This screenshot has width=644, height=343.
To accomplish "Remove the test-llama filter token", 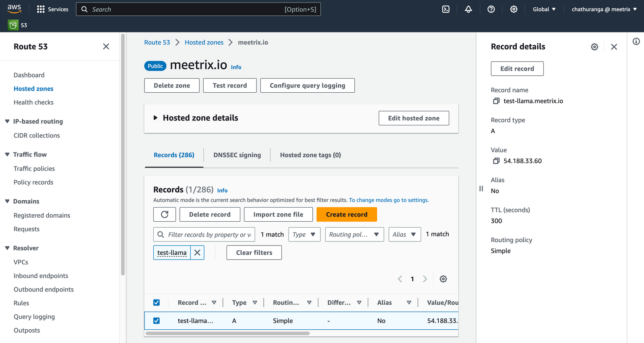I will coord(197,253).
